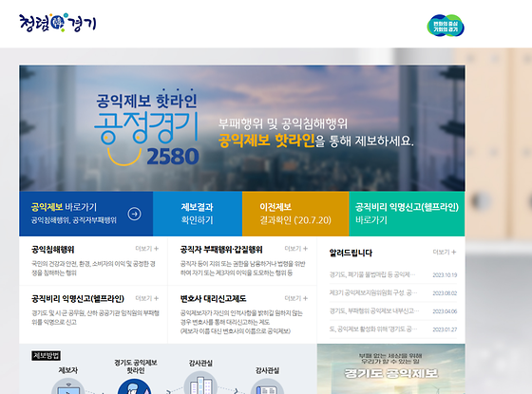
Task: Click the 경기도 공익제보 핫라인 icon
Action: [x=135, y=386]
